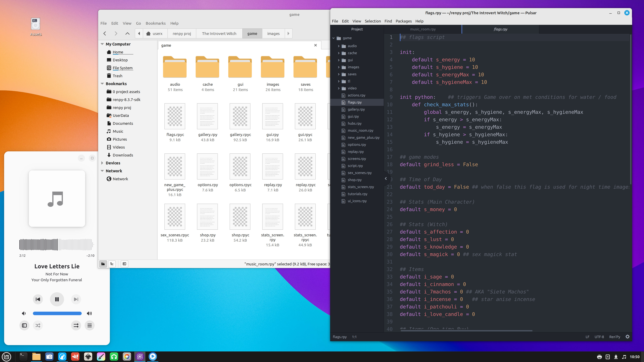Image resolution: width=644 pixels, height=362 pixels.
Task: Collapse the game project folder in Pulsar
Action: [333, 38]
